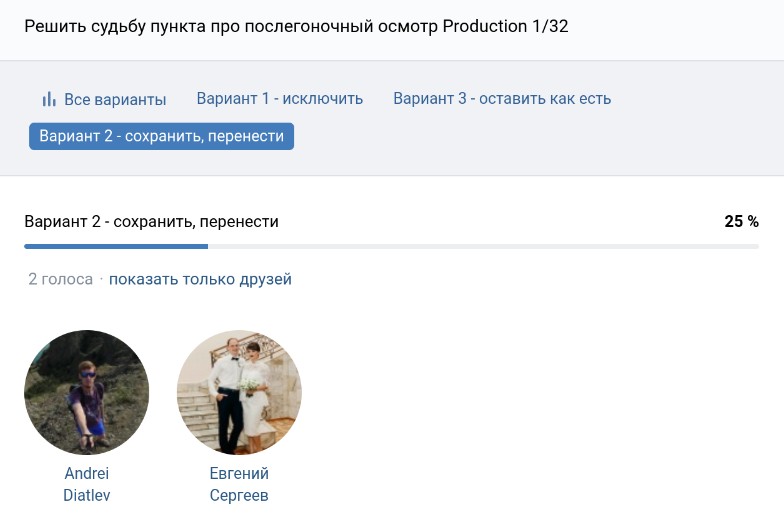Click the bar chart icon beside Все варианты
The image size is (784, 525).
pos(48,99)
